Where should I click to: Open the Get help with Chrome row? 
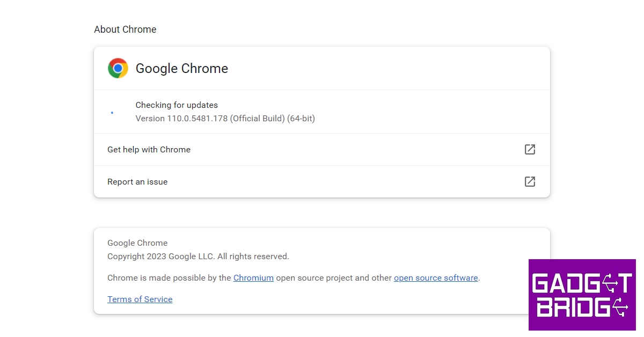click(149, 150)
